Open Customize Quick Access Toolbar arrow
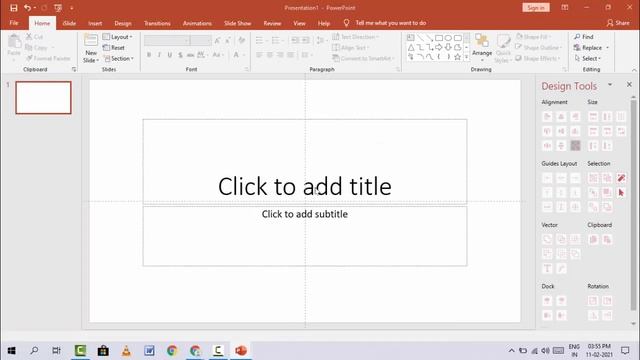 [72, 8]
